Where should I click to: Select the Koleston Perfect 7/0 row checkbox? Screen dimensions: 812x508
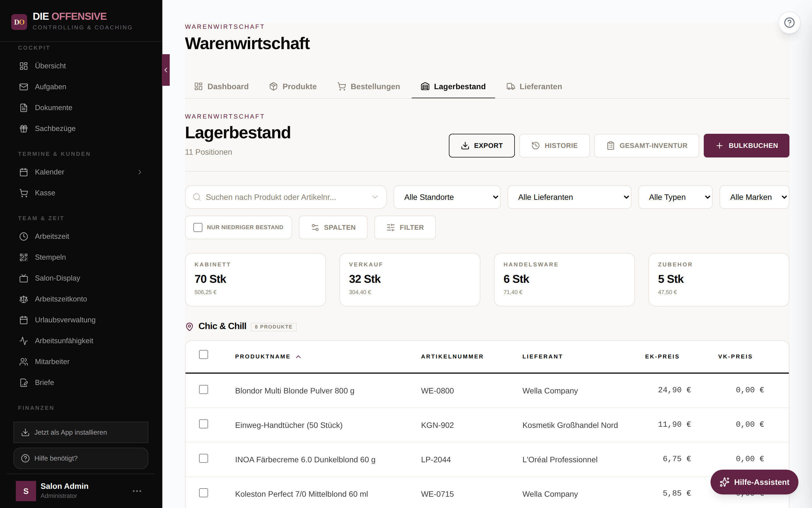203,492
